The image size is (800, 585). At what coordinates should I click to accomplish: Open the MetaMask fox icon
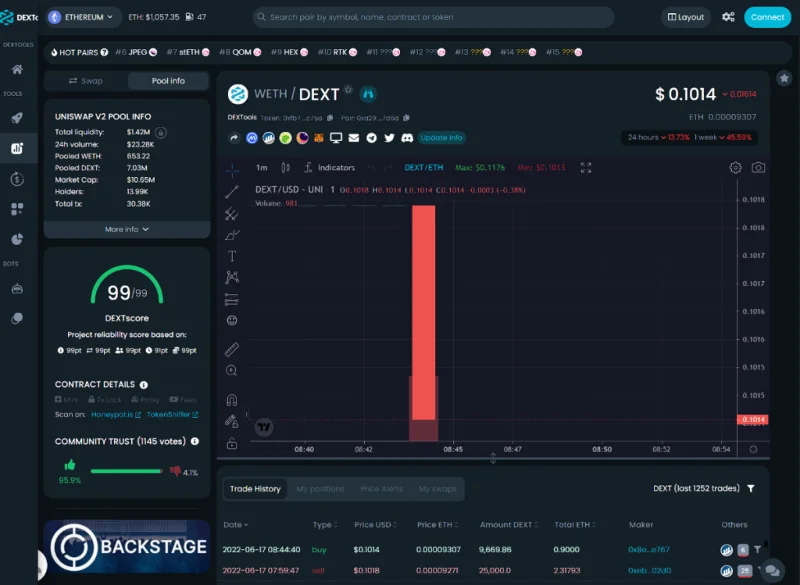(319, 138)
